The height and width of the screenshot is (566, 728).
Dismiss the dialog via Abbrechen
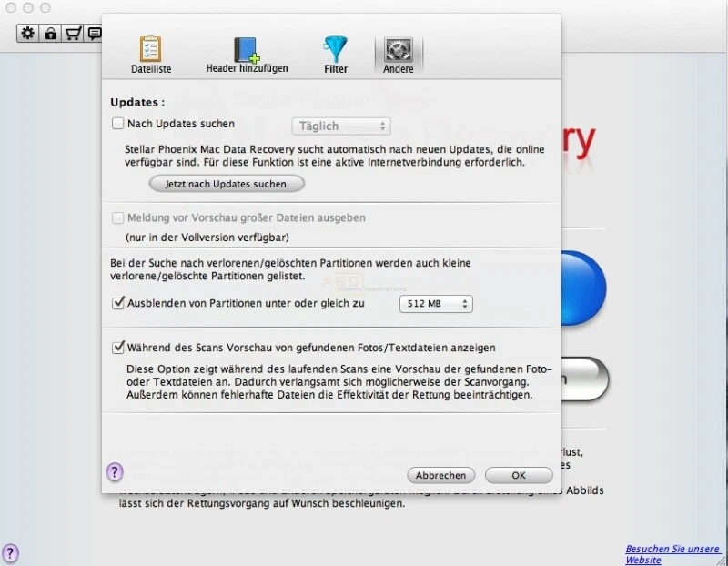[440, 475]
